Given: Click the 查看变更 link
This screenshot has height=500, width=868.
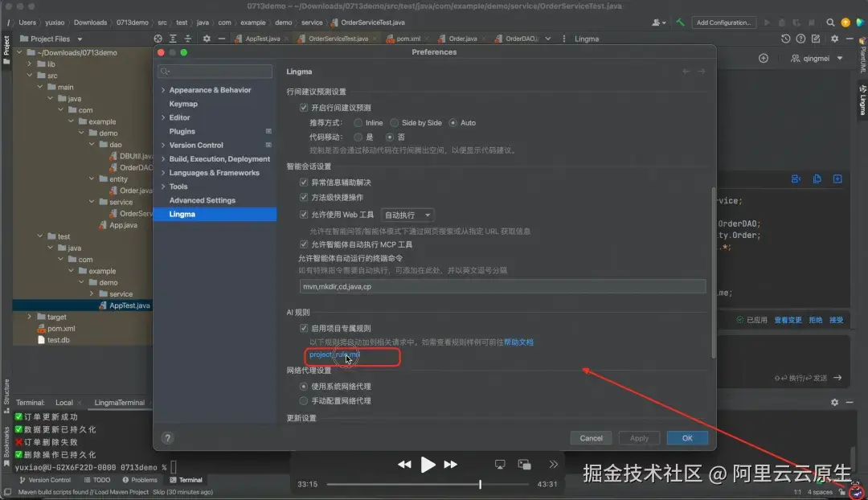Looking at the screenshot, I should [788, 320].
